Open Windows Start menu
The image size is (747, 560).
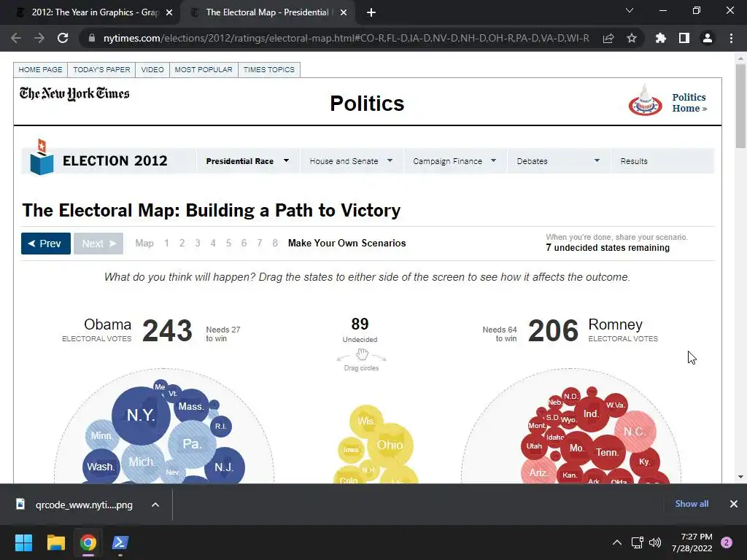23,542
